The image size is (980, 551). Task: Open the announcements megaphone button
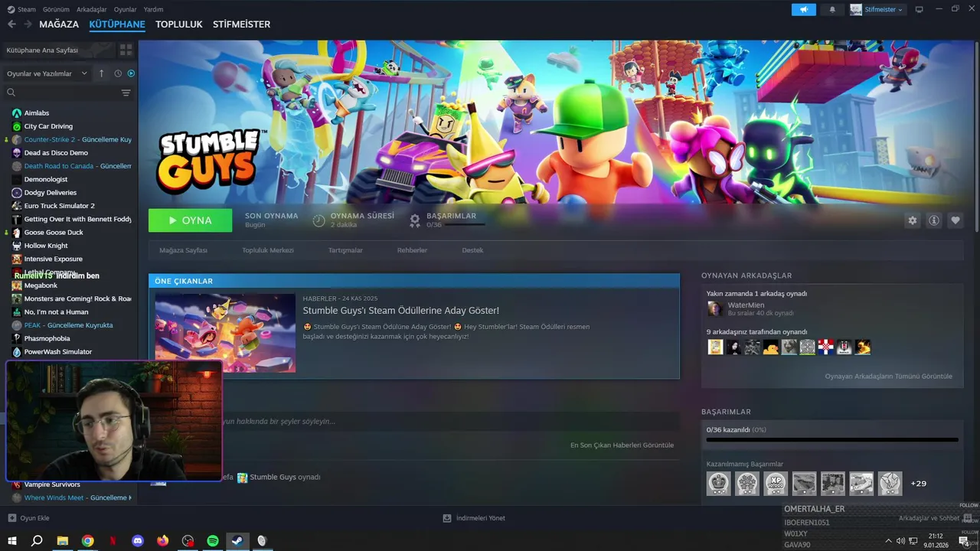pos(803,9)
